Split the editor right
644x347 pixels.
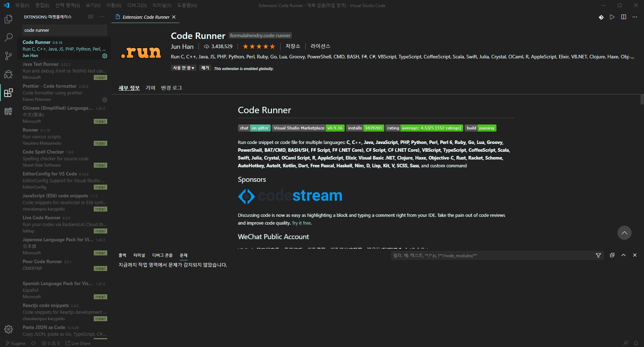coord(623,17)
